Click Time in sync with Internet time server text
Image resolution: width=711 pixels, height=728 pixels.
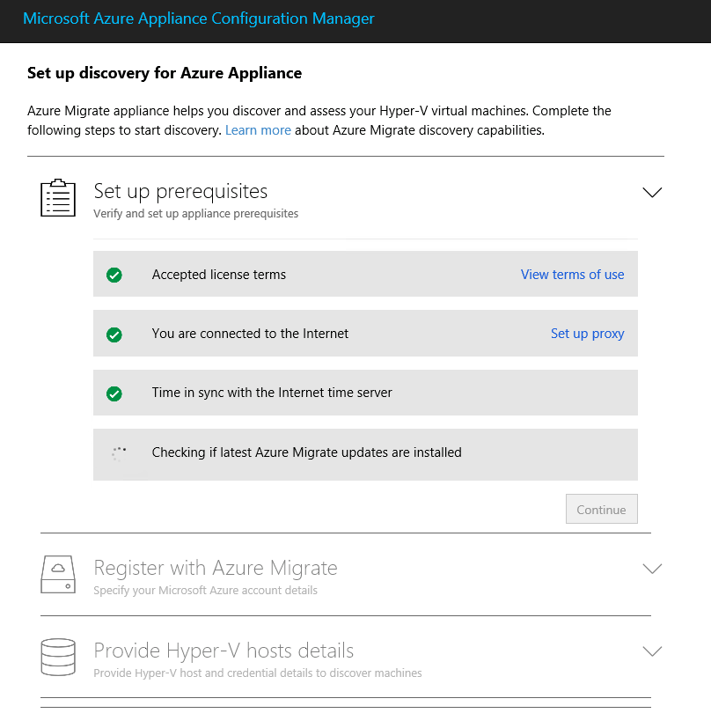pyautogui.click(x=272, y=393)
